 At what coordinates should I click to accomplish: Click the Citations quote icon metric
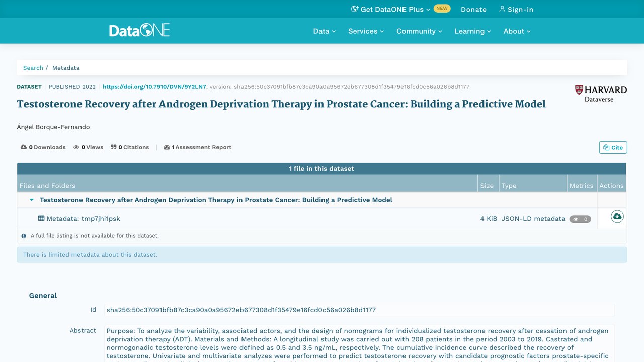pyautogui.click(x=114, y=147)
